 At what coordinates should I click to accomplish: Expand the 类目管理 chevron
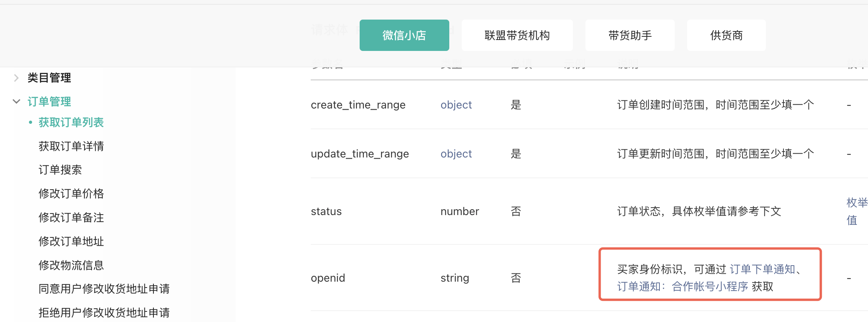point(16,78)
